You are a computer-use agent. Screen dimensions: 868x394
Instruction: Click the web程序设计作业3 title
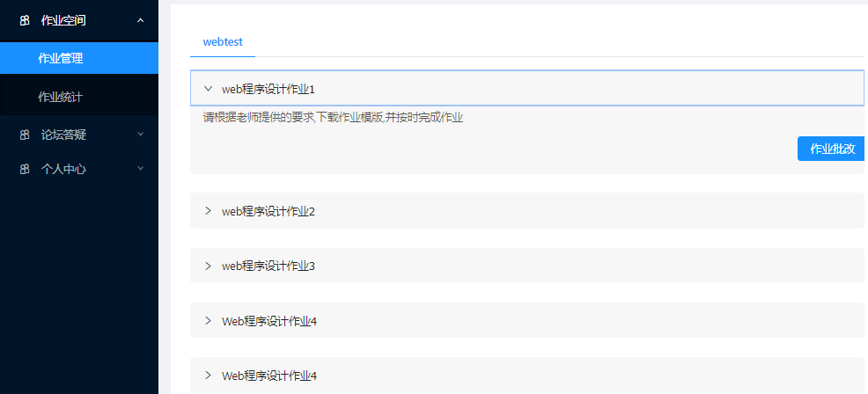268,266
